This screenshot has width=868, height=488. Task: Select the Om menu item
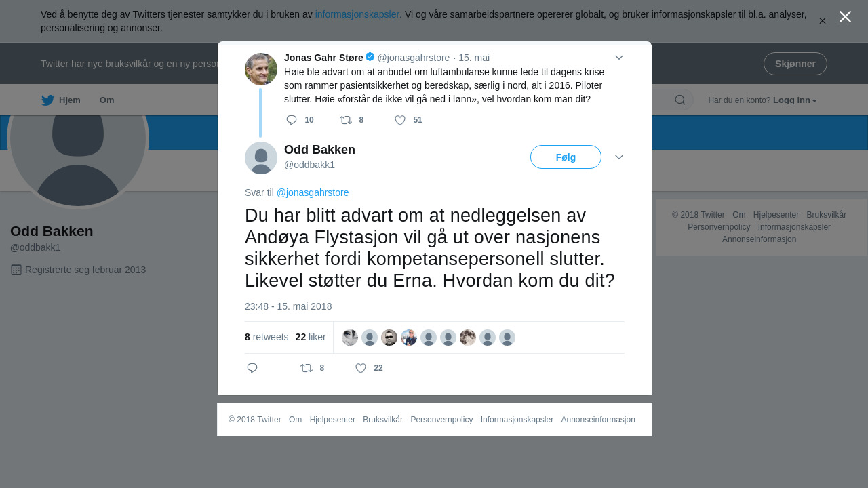tap(106, 100)
